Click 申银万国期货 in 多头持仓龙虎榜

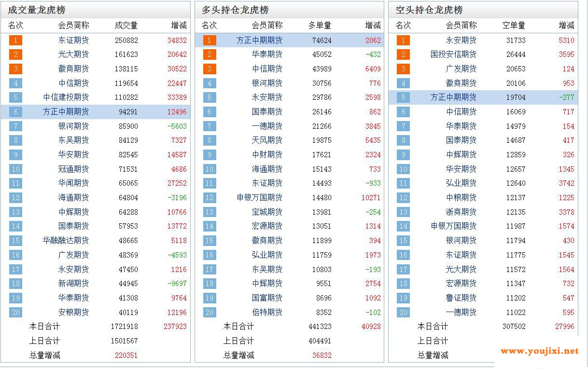(x=260, y=198)
